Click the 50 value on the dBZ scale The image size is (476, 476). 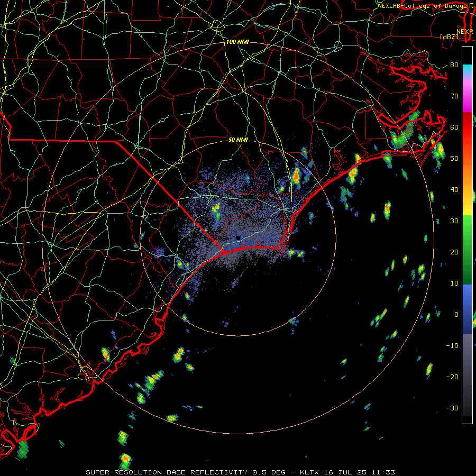click(454, 159)
